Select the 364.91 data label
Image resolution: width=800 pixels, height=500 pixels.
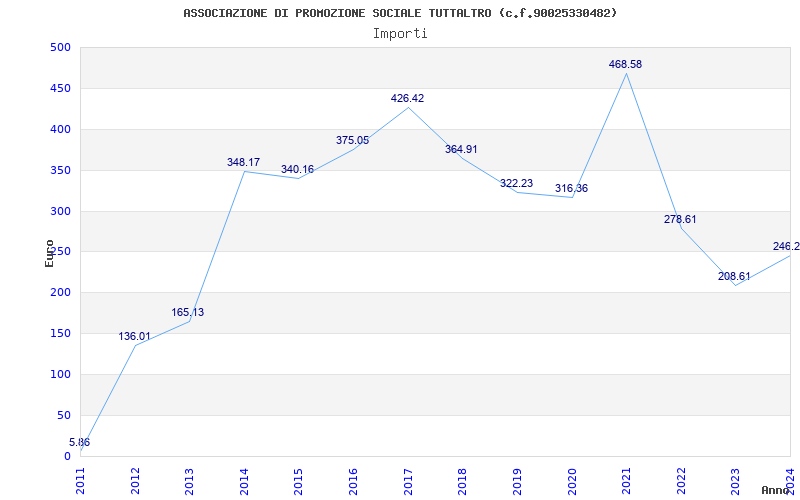pos(461,149)
